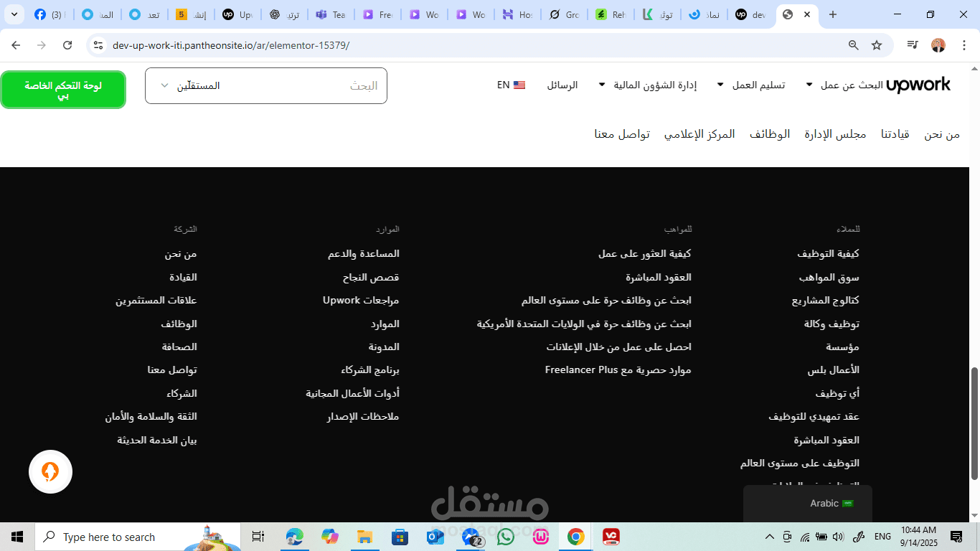Open تواصل معنا in sub navigation
This screenshot has width=980, height=551.
click(x=622, y=134)
